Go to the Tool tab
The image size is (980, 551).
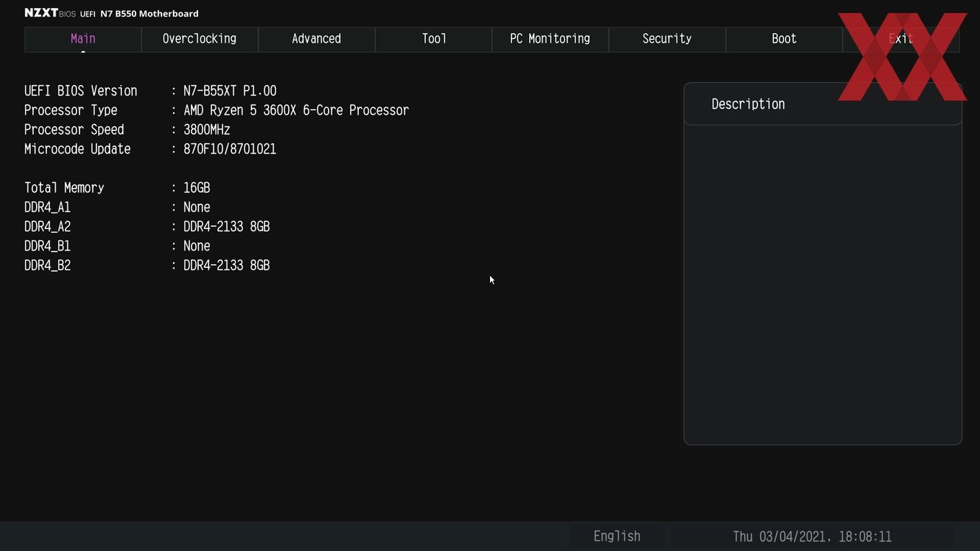click(x=434, y=39)
